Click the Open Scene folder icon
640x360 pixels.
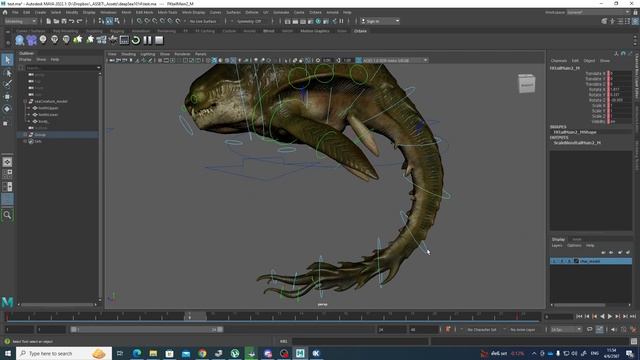[x=56, y=21]
